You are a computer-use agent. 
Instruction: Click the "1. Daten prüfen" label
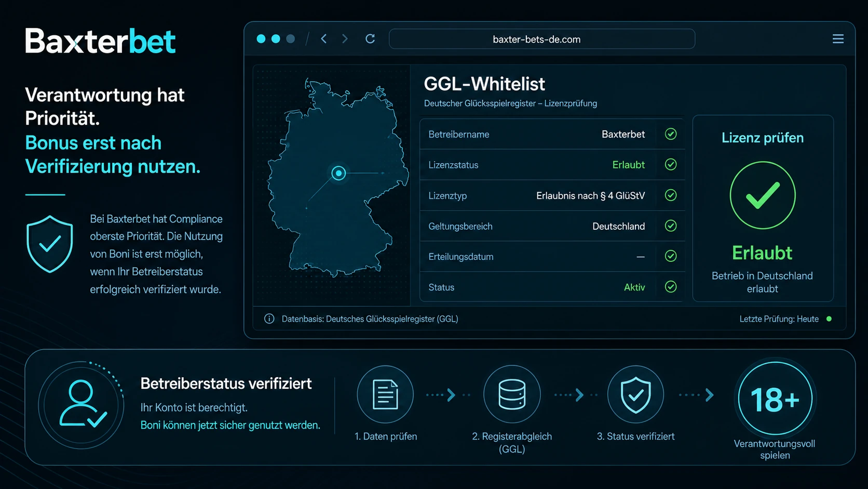coord(386,437)
